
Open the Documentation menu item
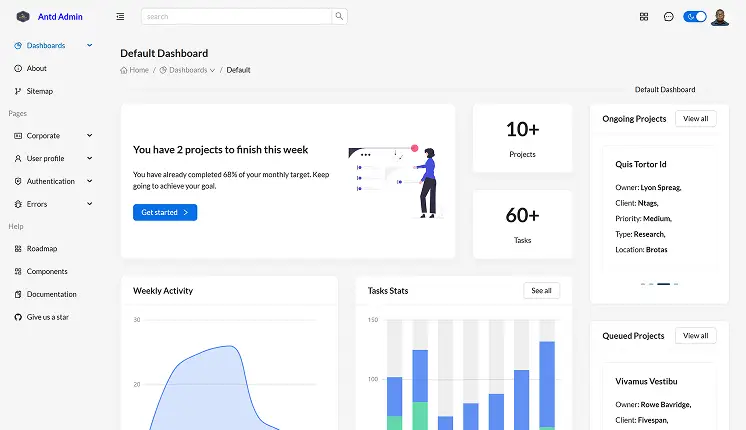click(53, 294)
